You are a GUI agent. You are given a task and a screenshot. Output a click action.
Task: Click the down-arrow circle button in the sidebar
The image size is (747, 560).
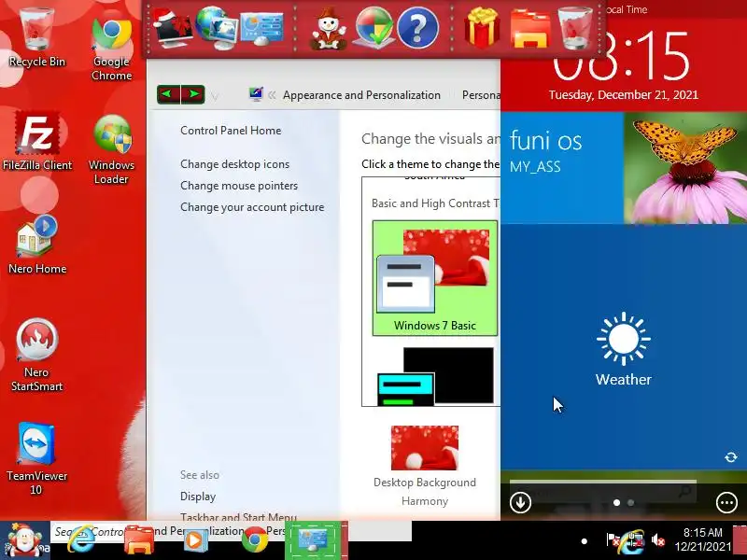520,502
